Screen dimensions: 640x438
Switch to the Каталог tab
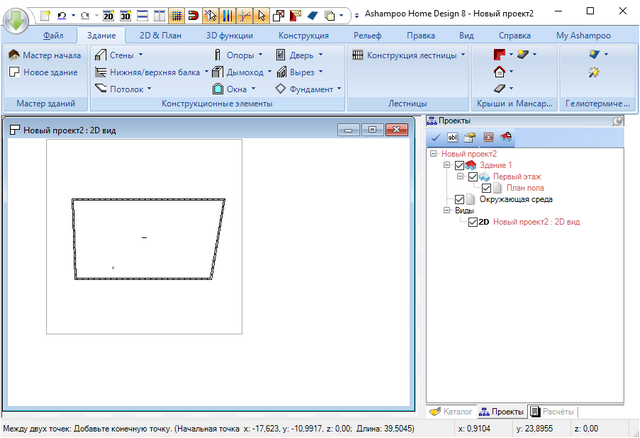449,411
